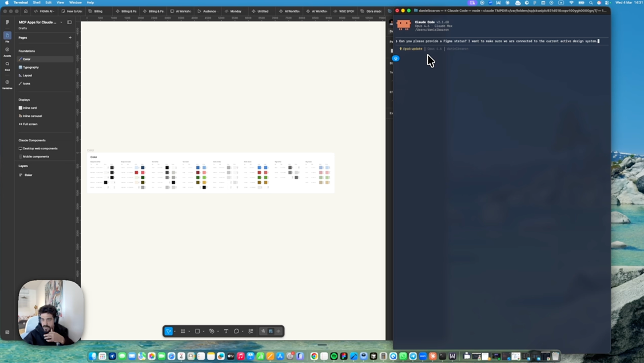Open Pen tool options dropdown arrow
The height and width of the screenshot is (363, 644).
(x=218, y=332)
